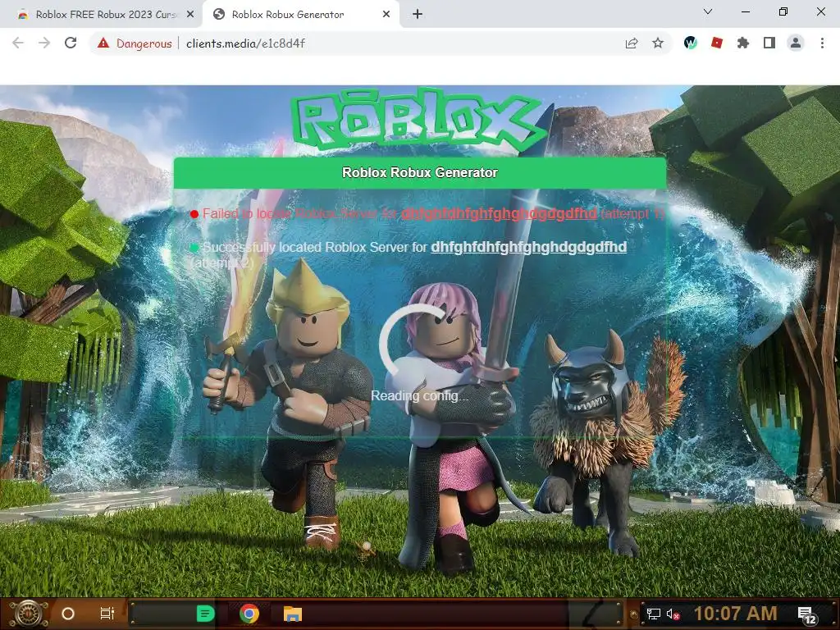The height and width of the screenshot is (630, 840).
Task: Click the 10:07 AM clock
Action: tap(736, 614)
